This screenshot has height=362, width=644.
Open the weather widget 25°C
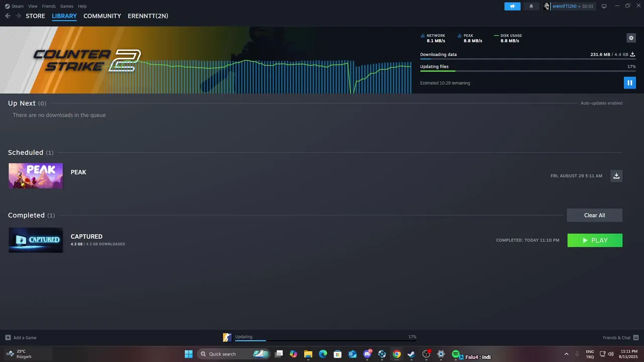[x=19, y=354]
